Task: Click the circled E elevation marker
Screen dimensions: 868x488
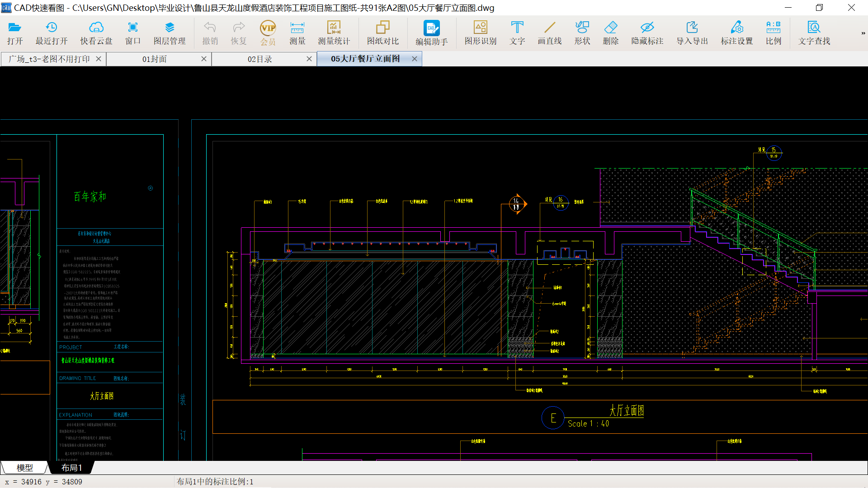Action: [x=553, y=418]
